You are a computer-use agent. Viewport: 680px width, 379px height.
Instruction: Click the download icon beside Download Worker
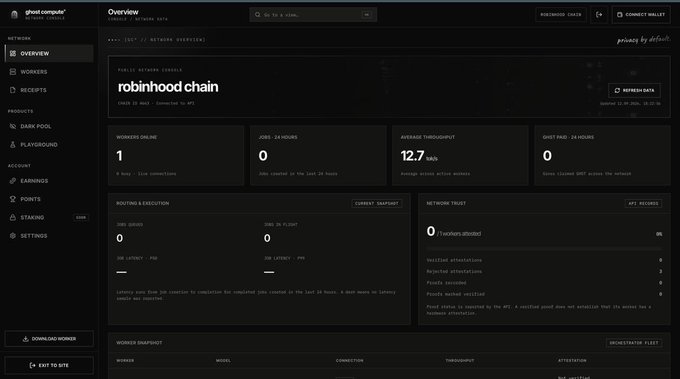pyautogui.click(x=26, y=339)
